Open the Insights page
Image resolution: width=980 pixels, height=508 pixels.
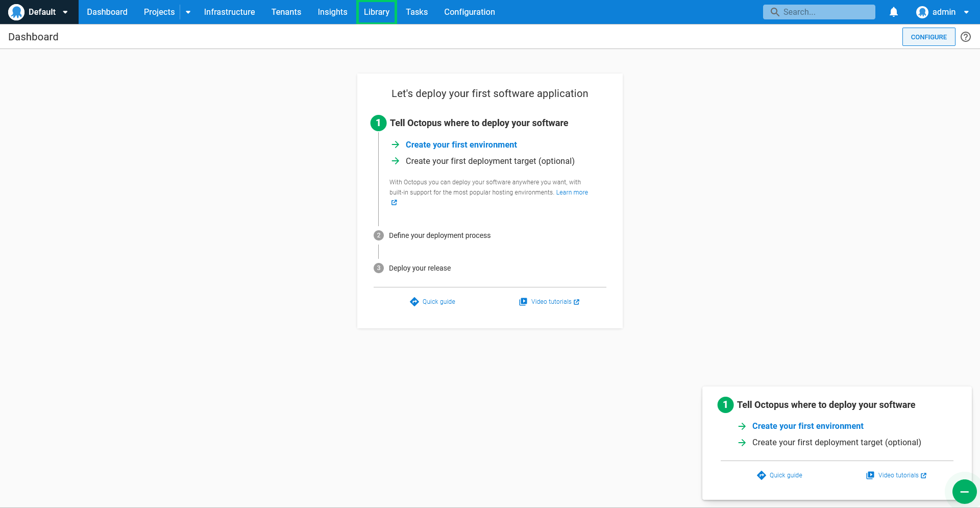point(332,12)
